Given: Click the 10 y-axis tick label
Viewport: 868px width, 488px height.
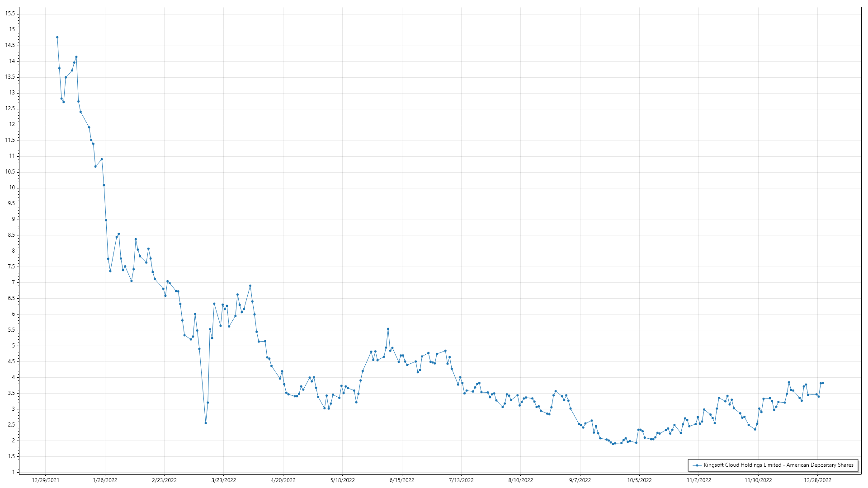Looking at the screenshot, I should tap(11, 188).
